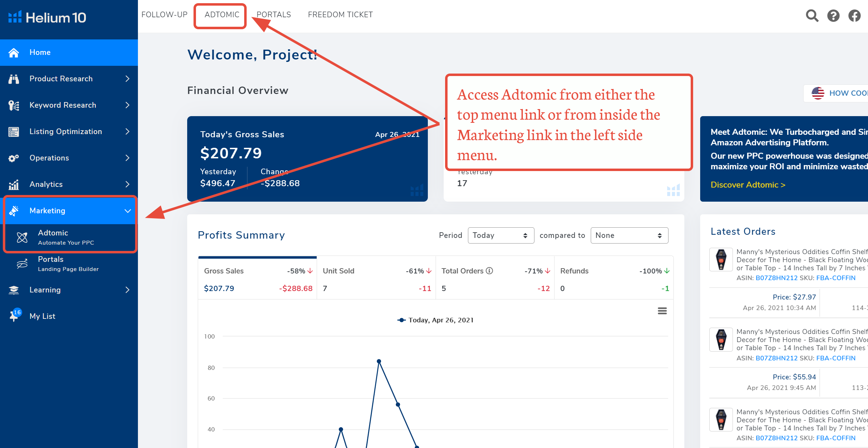868x448 pixels.
Task: Click first Coffin Shelf order thumbnail
Action: pos(721,259)
